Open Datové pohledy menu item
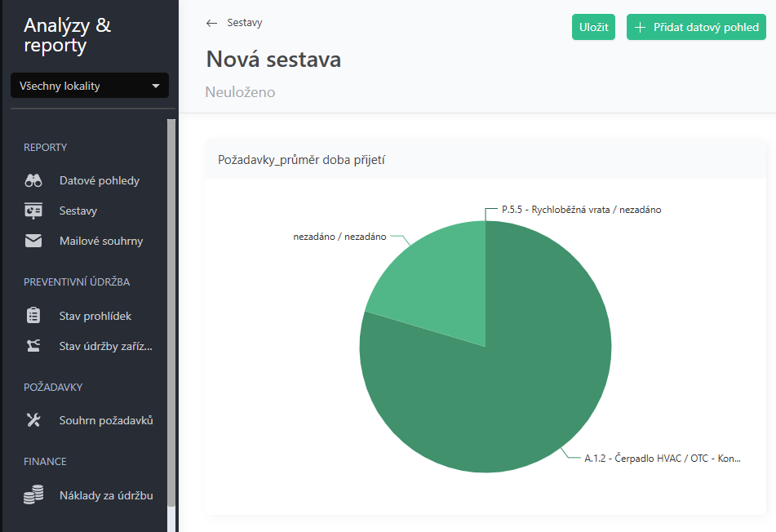776x532 pixels. tap(99, 180)
